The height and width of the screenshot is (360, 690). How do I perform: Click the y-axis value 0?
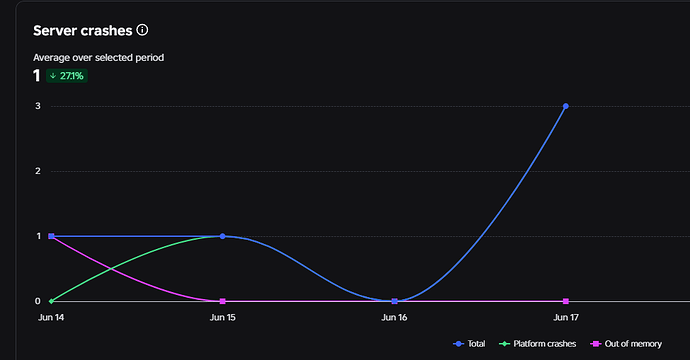point(38,301)
